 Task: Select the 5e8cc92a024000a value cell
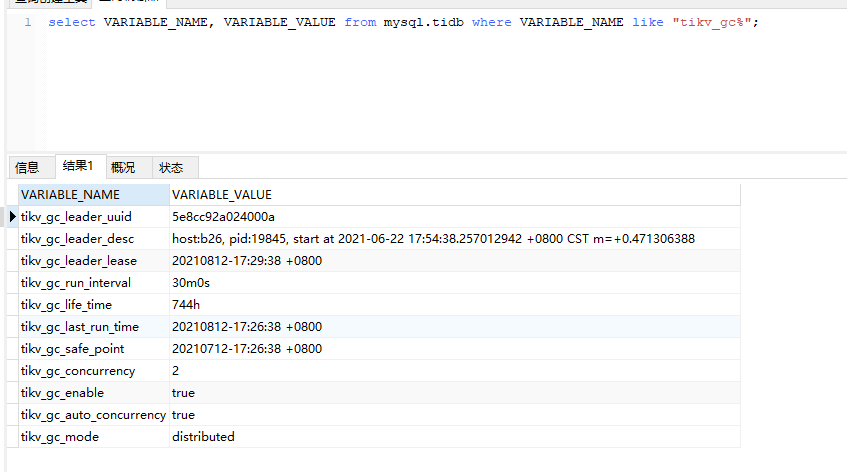223,217
